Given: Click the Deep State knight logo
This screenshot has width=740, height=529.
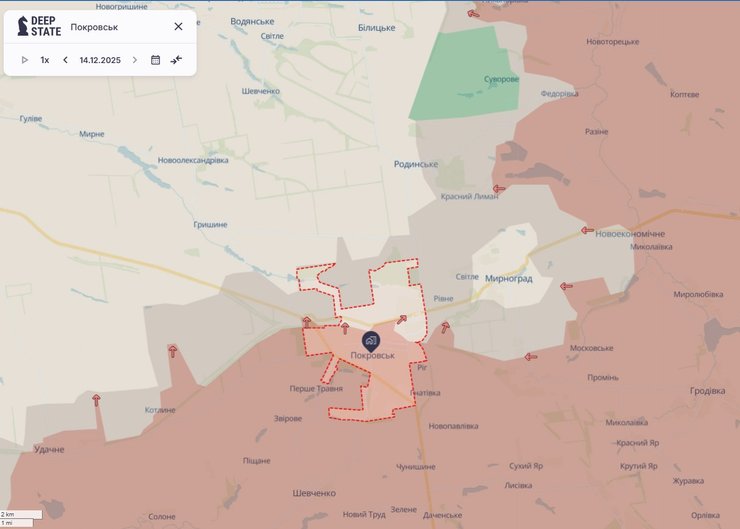Looking at the screenshot, I should (x=23, y=26).
